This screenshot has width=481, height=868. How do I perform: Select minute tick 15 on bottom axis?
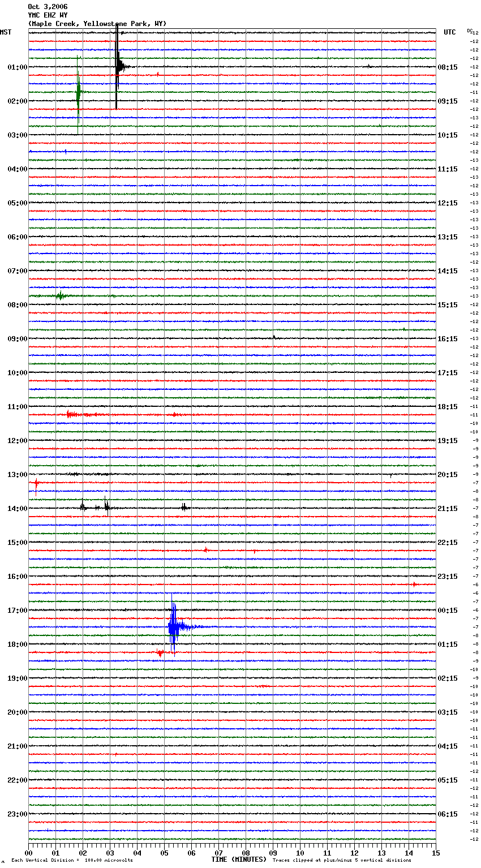click(436, 853)
